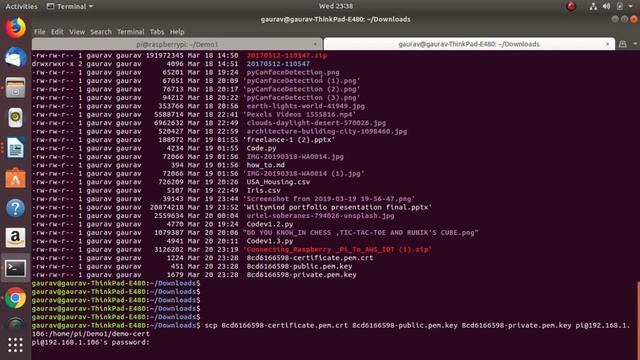Click the red notification indicator icon
Screen dimensions: 640x360
(x=571, y=6)
